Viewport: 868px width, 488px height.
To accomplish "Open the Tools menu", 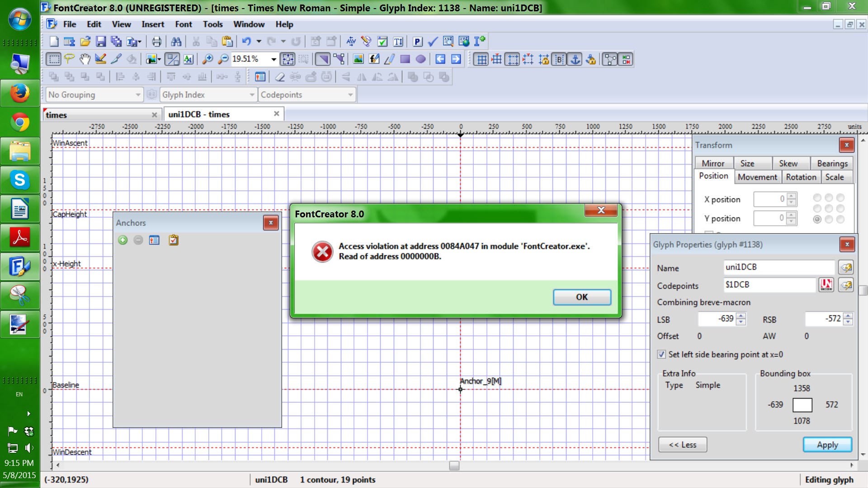I will (212, 24).
